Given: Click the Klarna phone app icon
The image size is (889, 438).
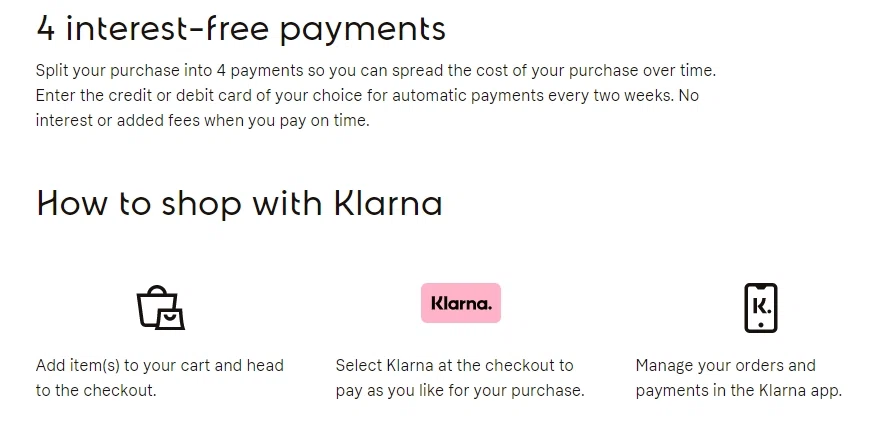Looking at the screenshot, I should [x=760, y=307].
